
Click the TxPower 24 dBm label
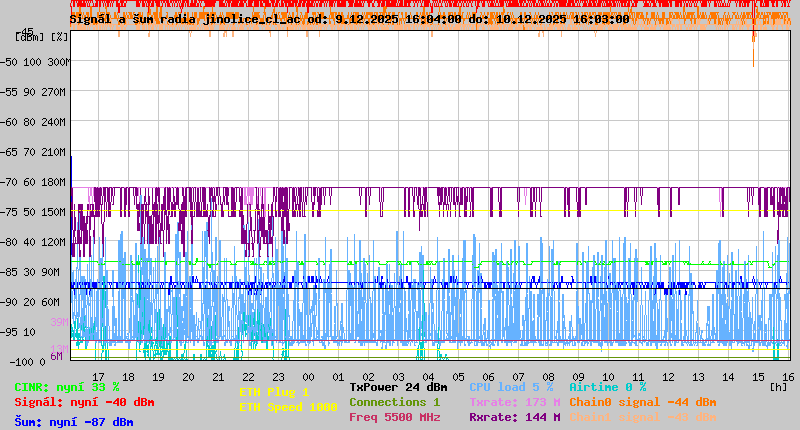coord(398,387)
